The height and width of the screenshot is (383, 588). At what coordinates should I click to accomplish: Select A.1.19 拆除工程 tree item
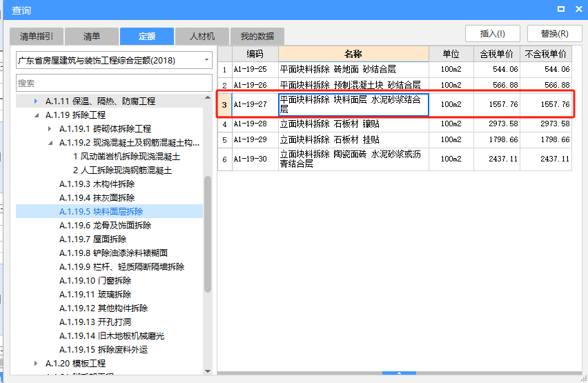(75, 115)
